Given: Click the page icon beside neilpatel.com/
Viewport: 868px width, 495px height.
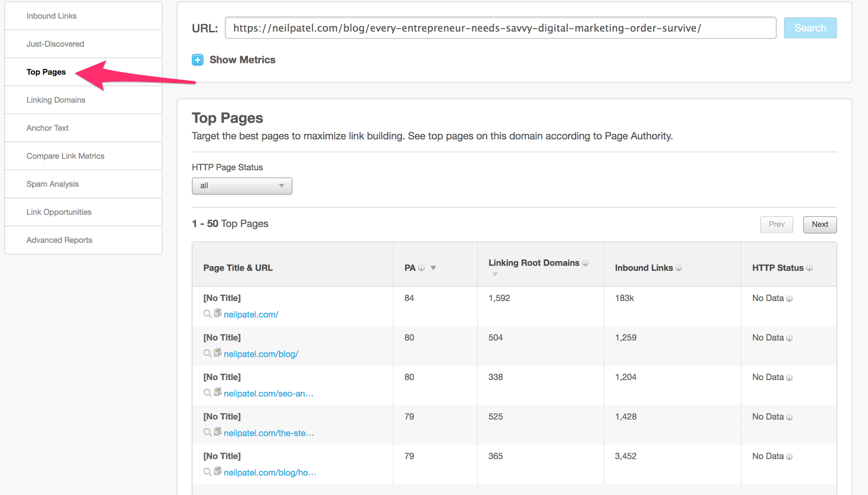Looking at the screenshot, I should [x=218, y=313].
